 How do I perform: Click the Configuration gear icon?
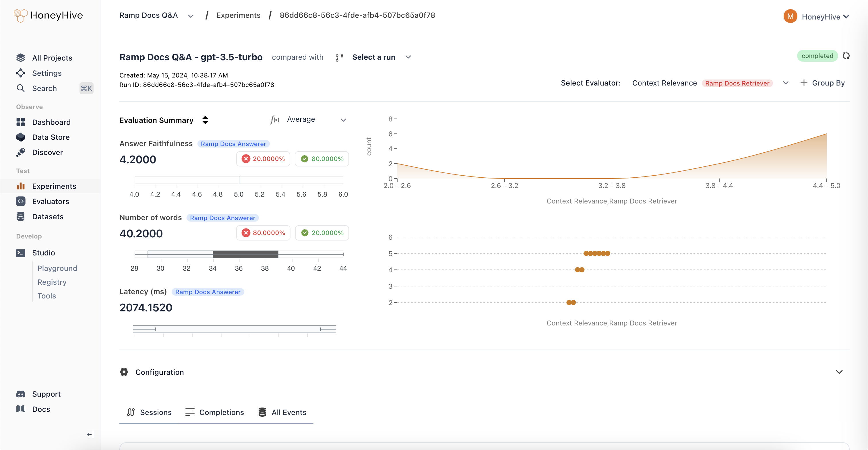tap(124, 372)
